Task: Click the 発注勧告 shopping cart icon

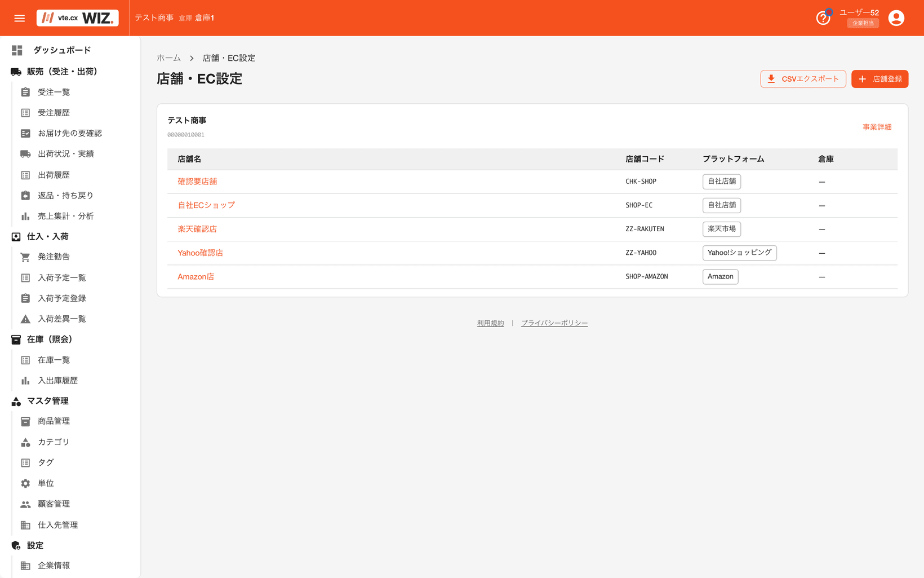Action: [25, 257]
